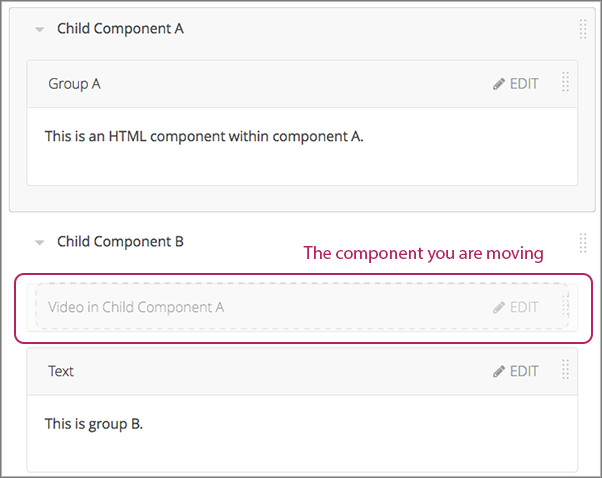
Task: Collapse Child Component B using its triangle
Action: pyautogui.click(x=39, y=242)
